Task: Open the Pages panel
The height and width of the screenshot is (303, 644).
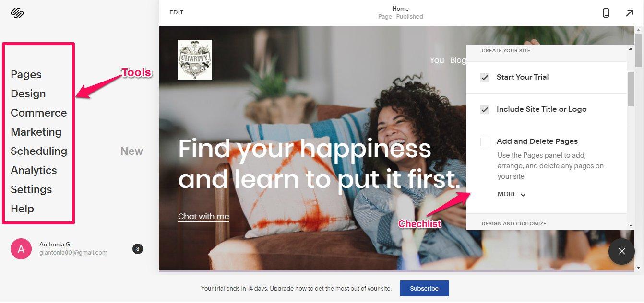Action: 26,74
